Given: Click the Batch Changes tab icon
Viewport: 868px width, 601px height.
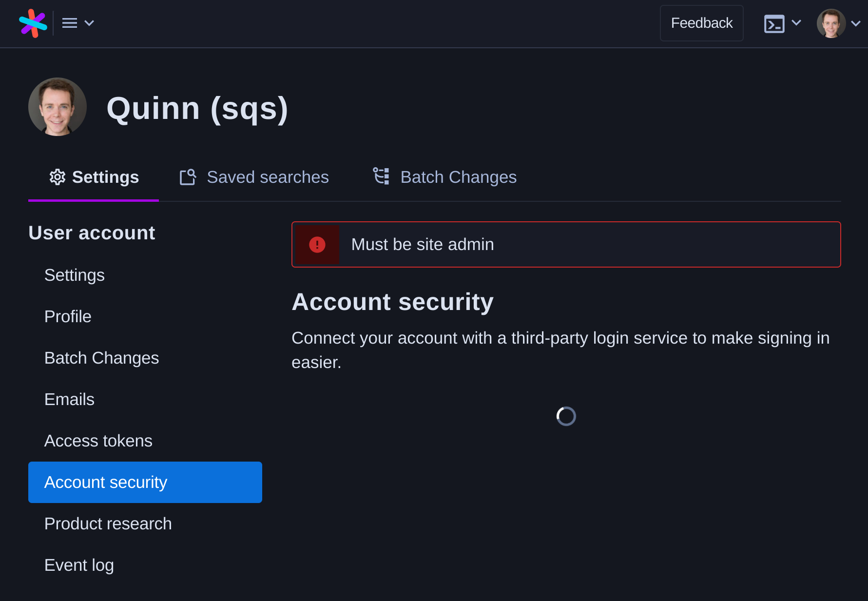Looking at the screenshot, I should click(381, 176).
